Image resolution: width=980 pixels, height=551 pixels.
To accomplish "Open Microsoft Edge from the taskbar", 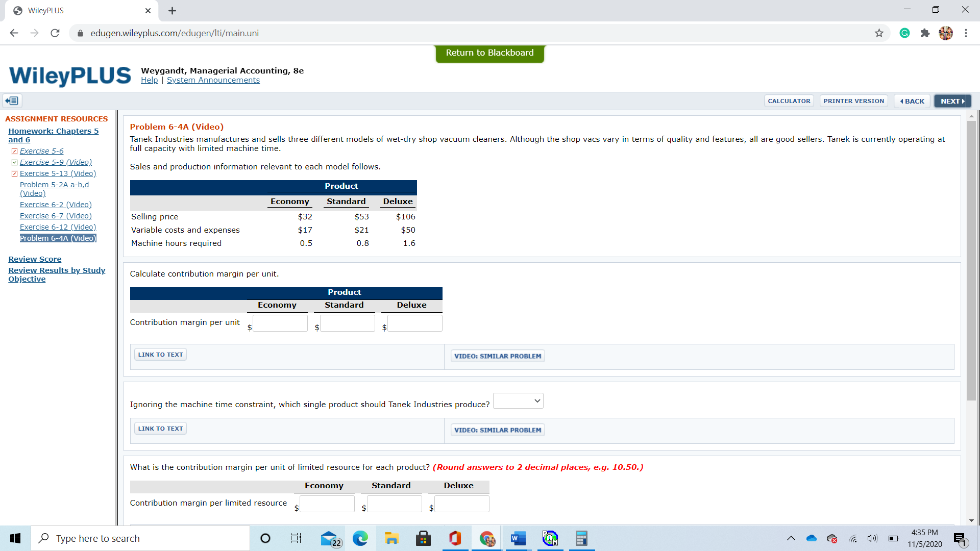I will click(360, 538).
